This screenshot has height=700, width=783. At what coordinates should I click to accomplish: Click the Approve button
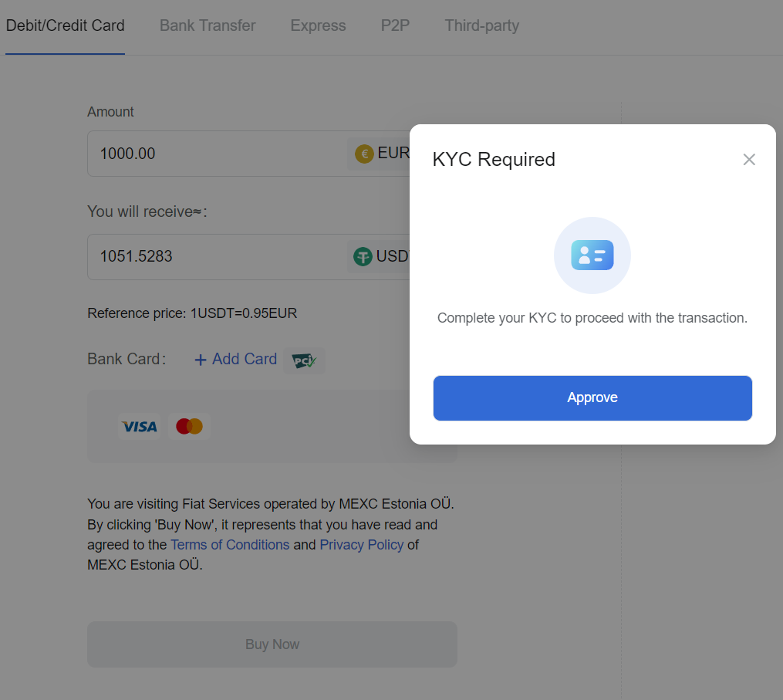click(592, 397)
